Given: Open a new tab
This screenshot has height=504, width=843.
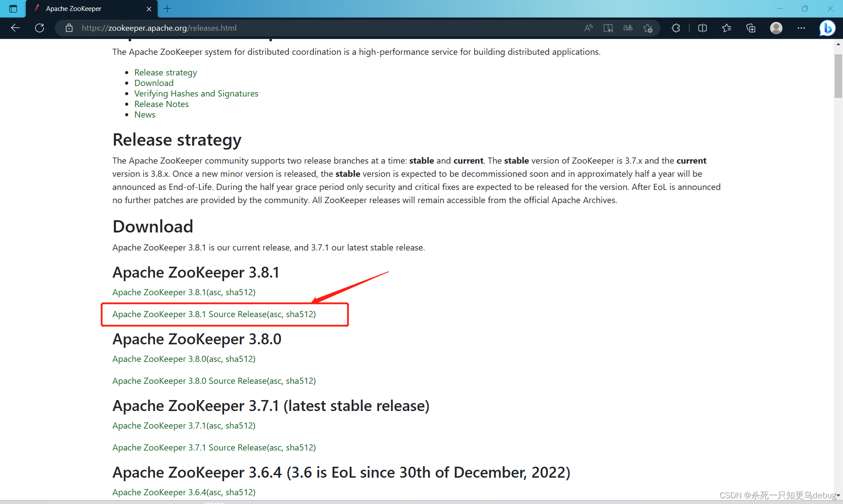Looking at the screenshot, I should click(x=167, y=9).
